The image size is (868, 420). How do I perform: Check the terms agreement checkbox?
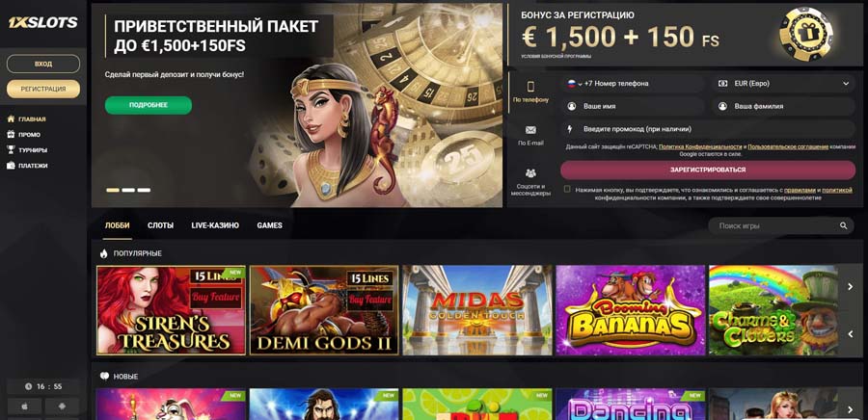(x=567, y=189)
